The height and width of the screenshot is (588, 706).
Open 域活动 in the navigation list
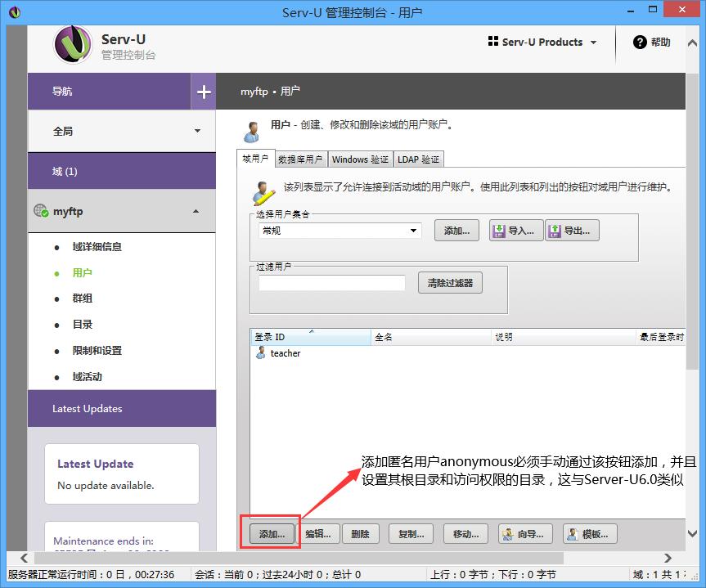(x=87, y=376)
